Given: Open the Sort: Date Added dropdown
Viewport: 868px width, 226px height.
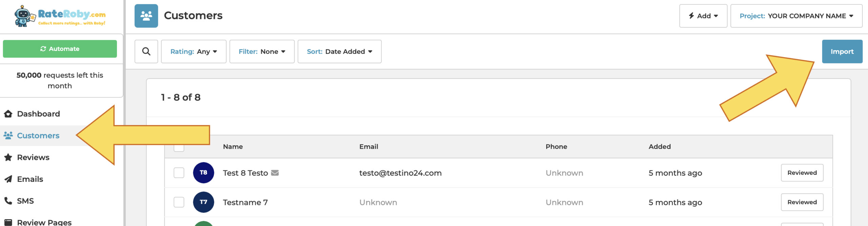Looking at the screenshot, I should pyautogui.click(x=339, y=52).
